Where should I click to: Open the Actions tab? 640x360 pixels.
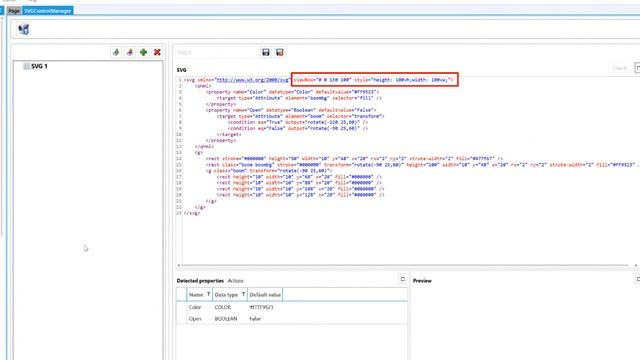(236, 281)
